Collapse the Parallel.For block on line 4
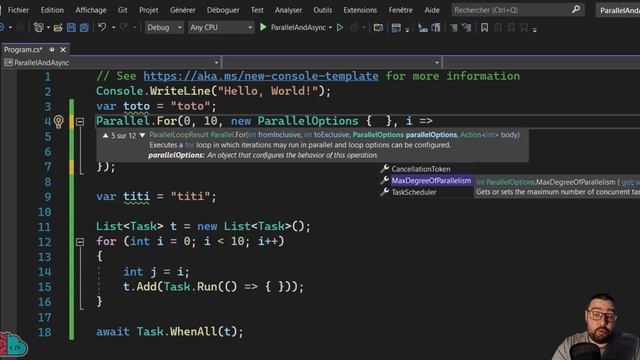The image size is (640, 360). pyautogui.click(x=80, y=121)
